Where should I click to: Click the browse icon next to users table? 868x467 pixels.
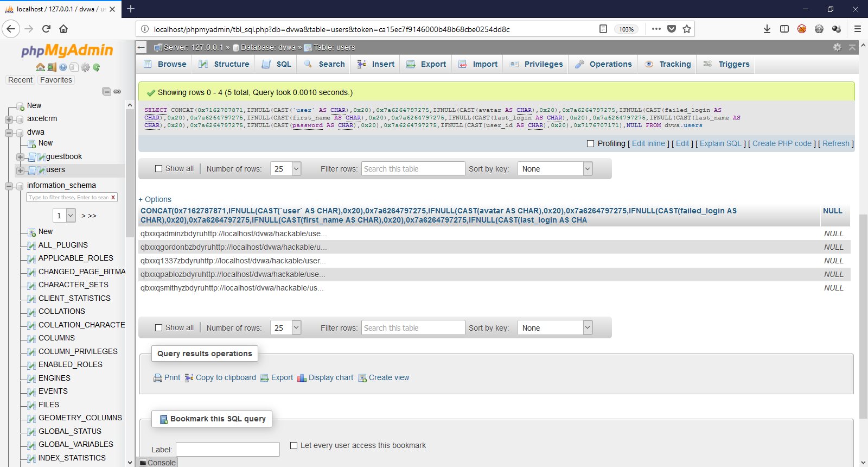point(32,170)
